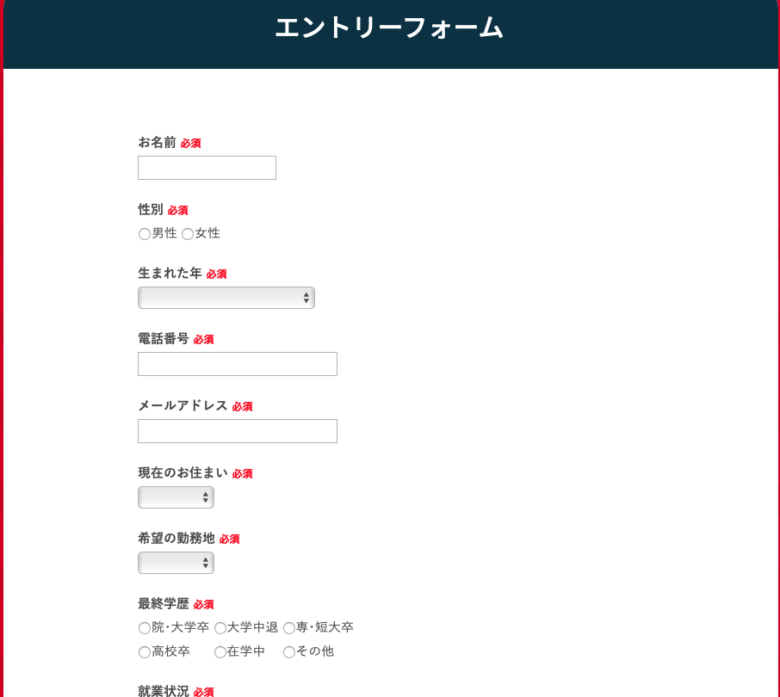Click the お名前 field label

[x=157, y=143]
